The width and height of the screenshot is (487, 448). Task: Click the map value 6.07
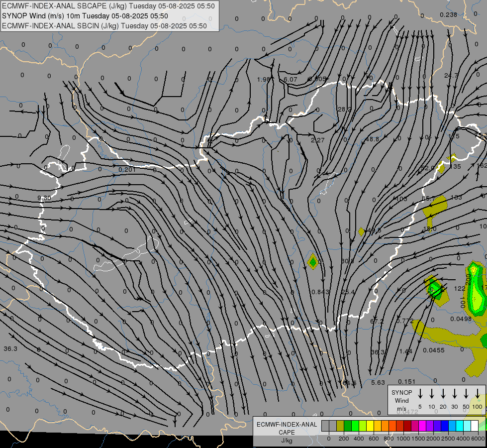pyautogui.click(x=291, y=79)
